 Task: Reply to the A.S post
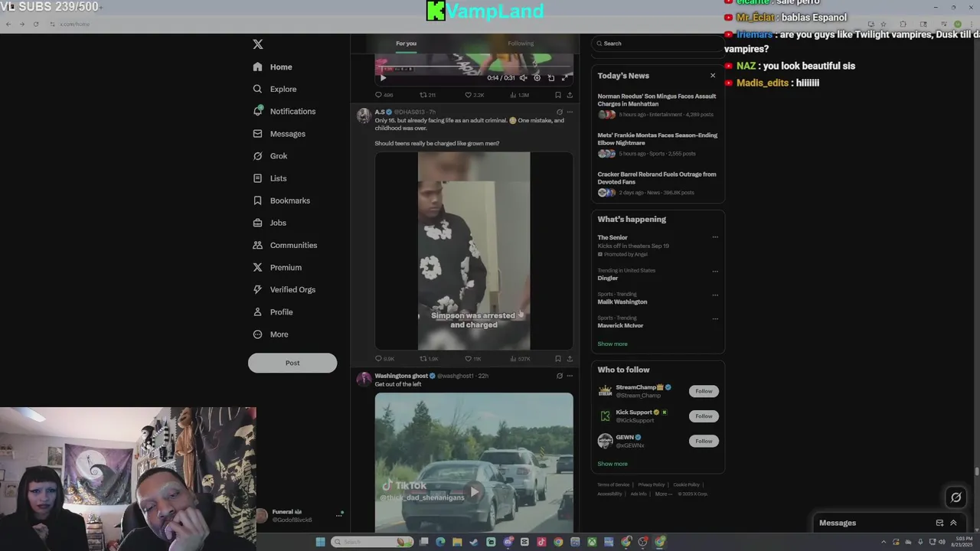[384, 358]
